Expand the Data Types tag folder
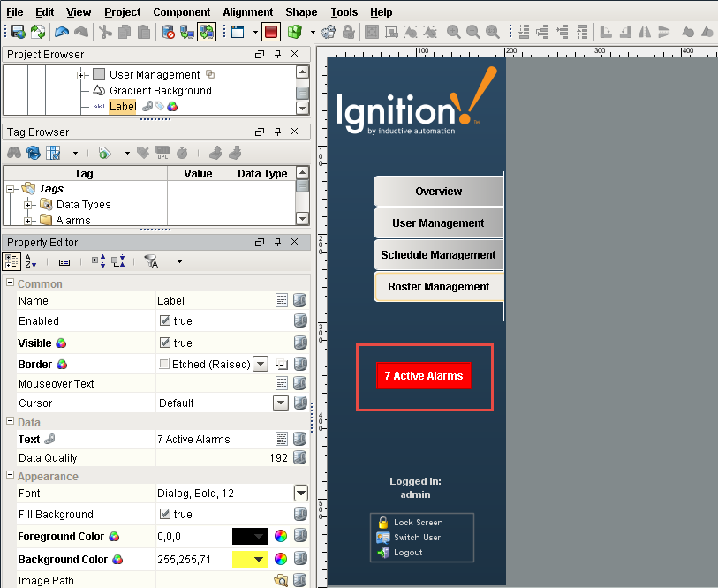The height and width of the screenshot is (588, 718). (29, 205)
